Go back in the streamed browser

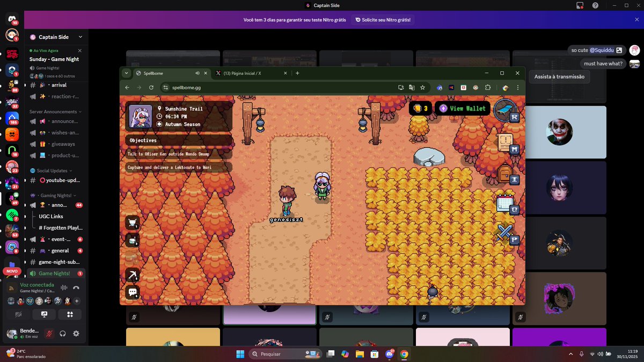[127, 87]
